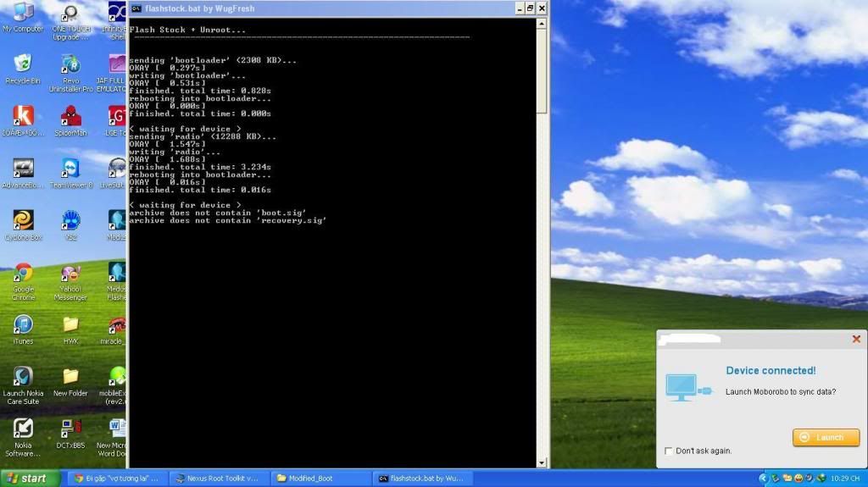Click the orange Launch button in Moborobo popup

[x=826, y=437]
